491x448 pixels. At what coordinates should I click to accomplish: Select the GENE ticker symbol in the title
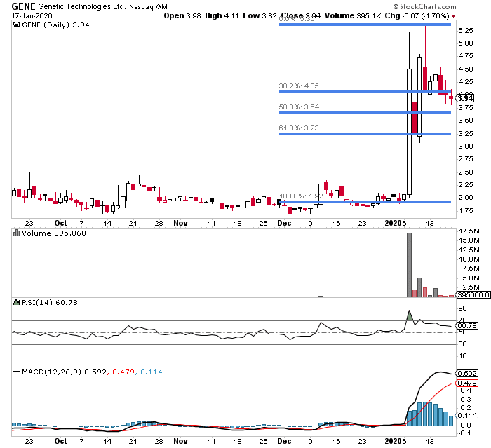click(x=23, y=6)
